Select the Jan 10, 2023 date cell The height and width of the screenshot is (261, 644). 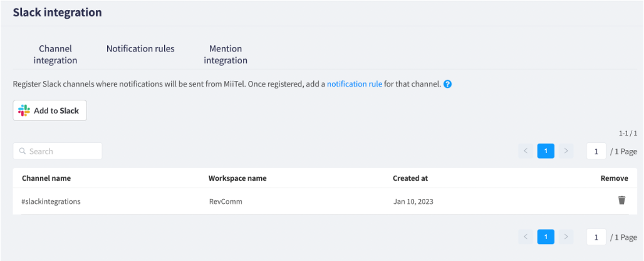(413, 201)
